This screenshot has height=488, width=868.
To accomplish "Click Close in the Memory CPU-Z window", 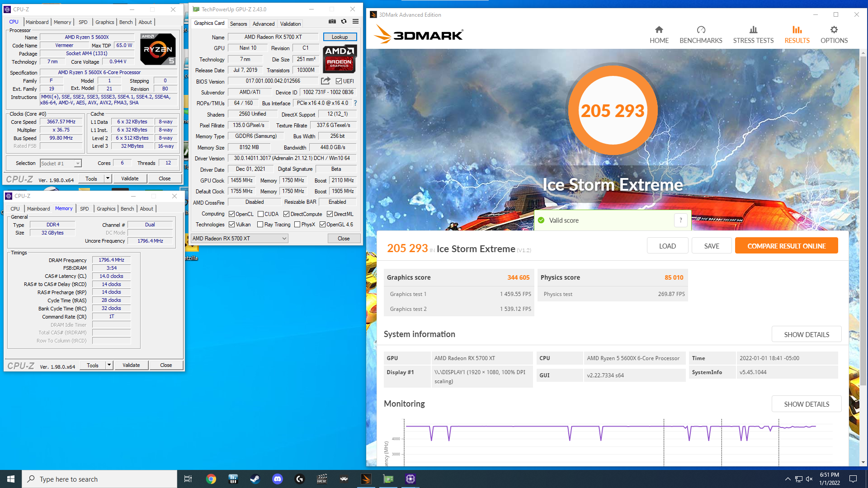I will coord(166,365).
